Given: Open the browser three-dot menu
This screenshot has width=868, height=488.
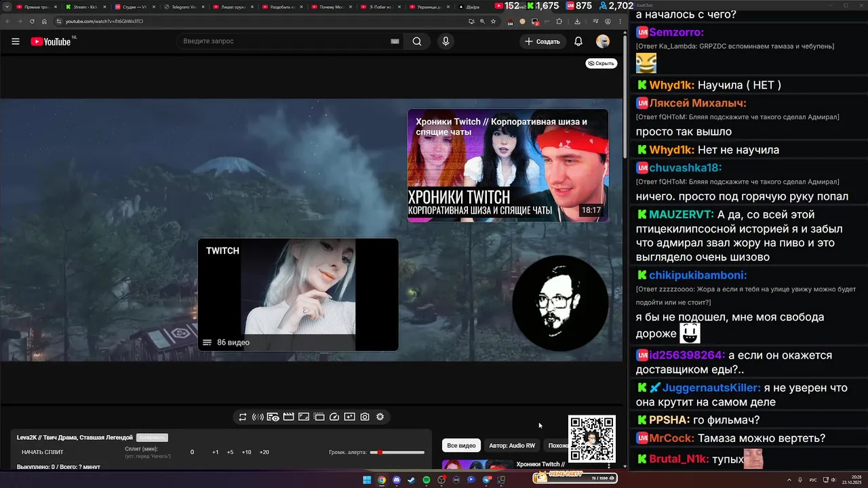Looking at the screenshot, I should (620, 21).
